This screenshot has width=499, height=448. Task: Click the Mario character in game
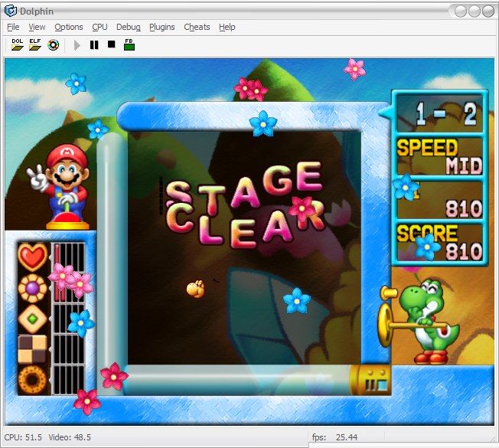(62, 186)
